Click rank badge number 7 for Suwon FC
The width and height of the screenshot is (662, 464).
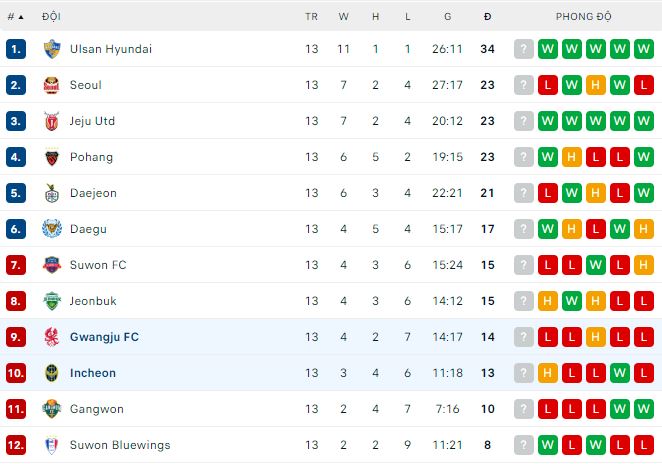(16, 265)
